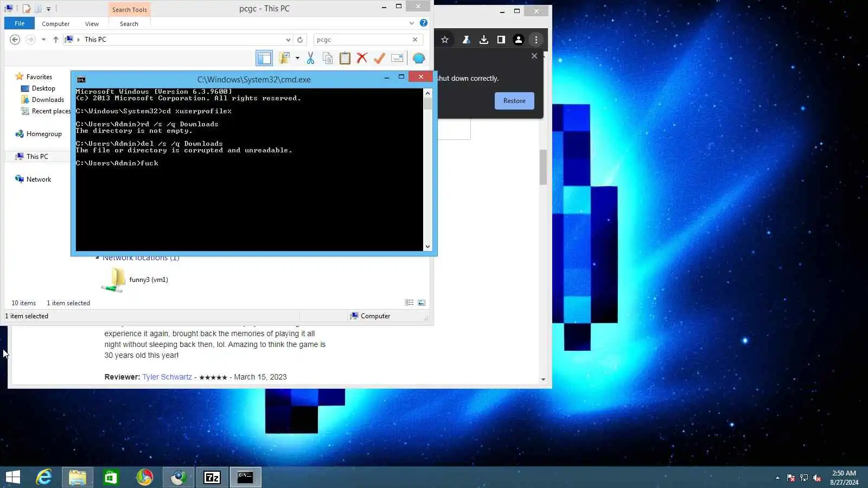Viewport: 868px width, 488px height.
Task: Click the Rename icon in Explorer toolbar
Action: pos(397,58)
